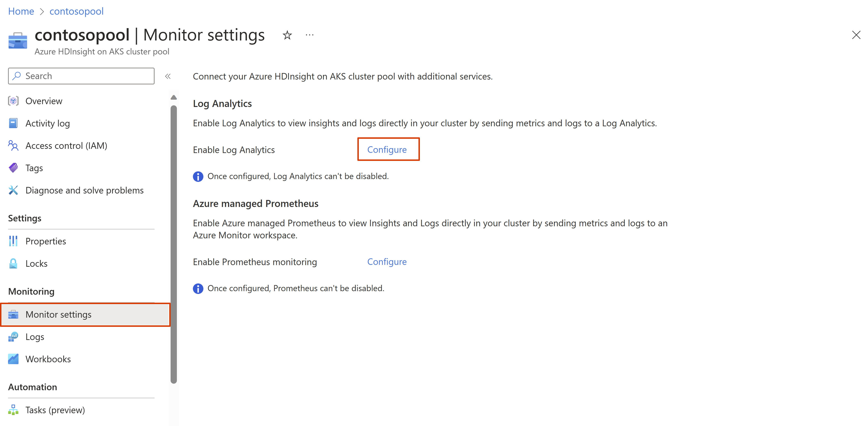Click contosopool breadcrumb link
Viewport: 868px width, 426px height.
point(77,11)
